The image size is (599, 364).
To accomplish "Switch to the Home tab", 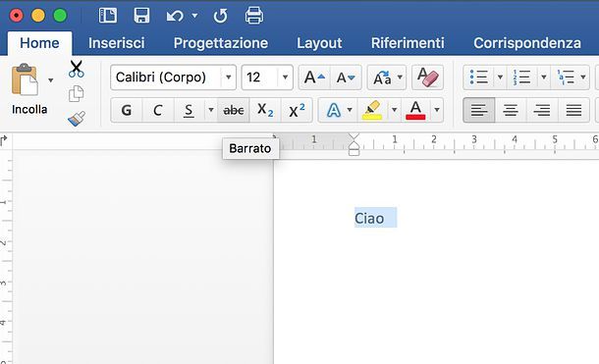I will point(39,43).
